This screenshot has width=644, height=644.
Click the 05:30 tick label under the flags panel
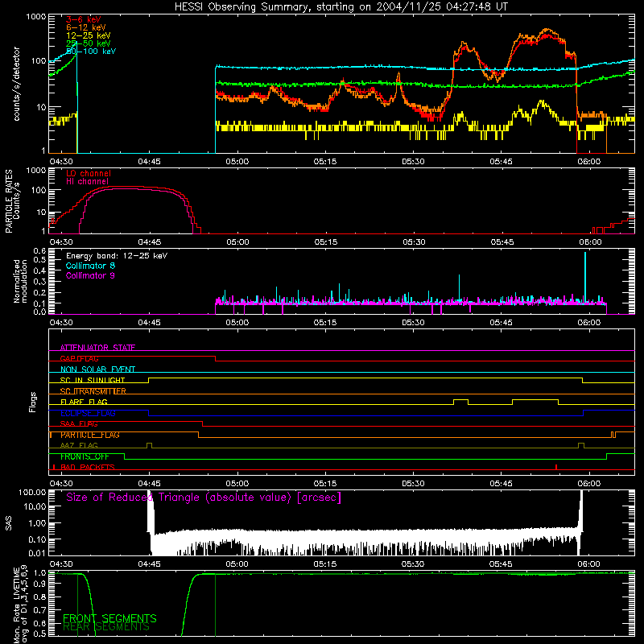413,484
